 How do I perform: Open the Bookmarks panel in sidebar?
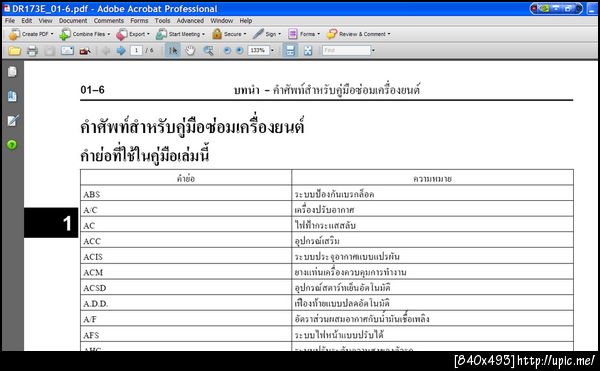point(12,96)
